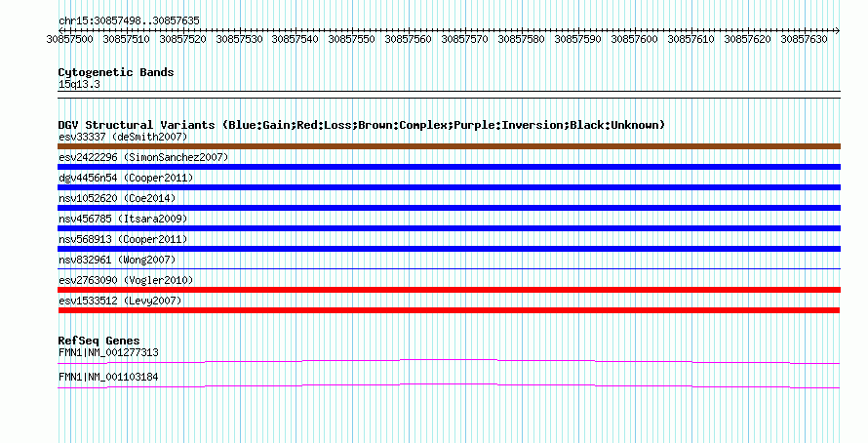Click the magenta intron line for NM_001103184
The height and width of the screenshot is (443, 868).
click(x=449, y=385)
